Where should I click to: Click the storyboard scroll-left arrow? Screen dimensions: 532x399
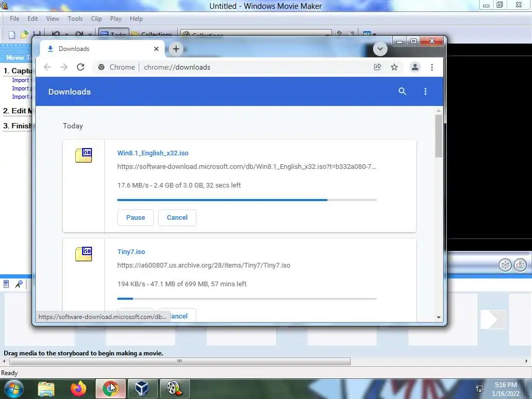[4, 362]
